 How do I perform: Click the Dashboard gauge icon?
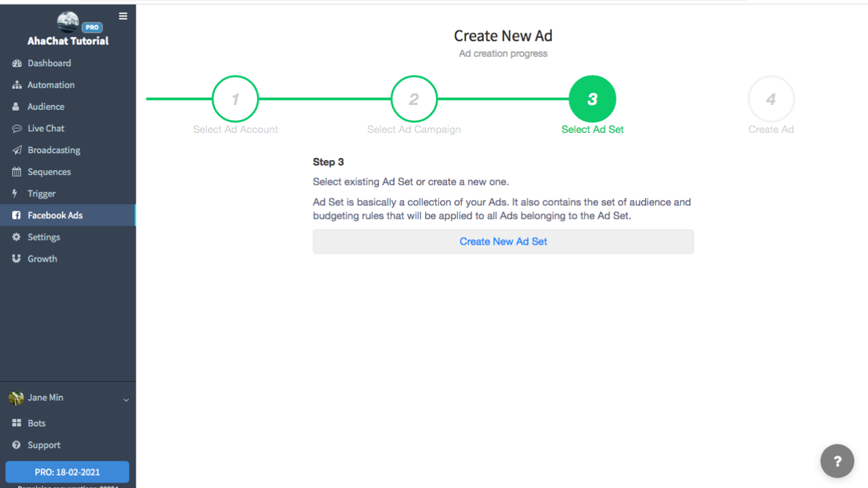pyautogui.click(x=17, y=63)
